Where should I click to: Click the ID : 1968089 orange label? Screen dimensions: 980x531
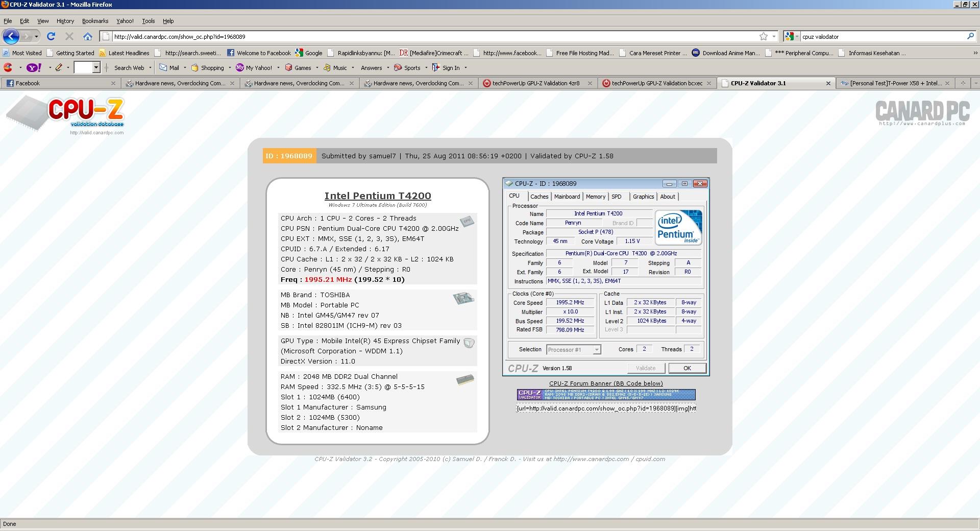(x=289, y=156)
